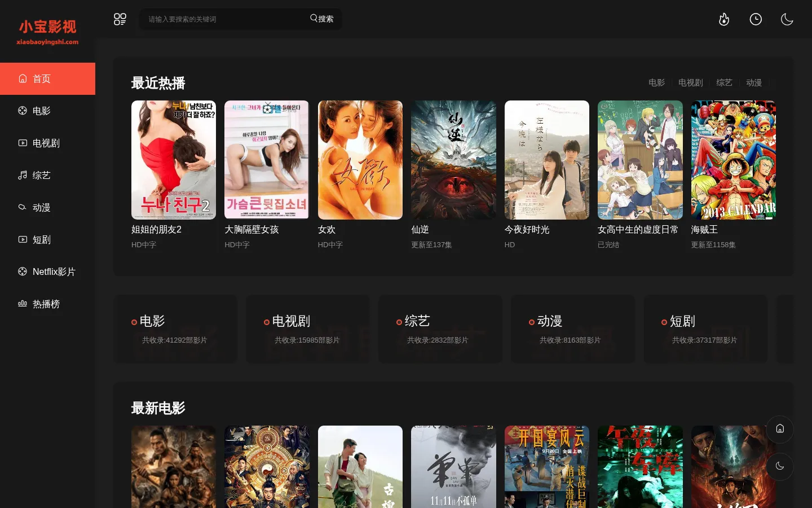Click the 仙逆 title text
812x508 pixels.
coord(420,230)
